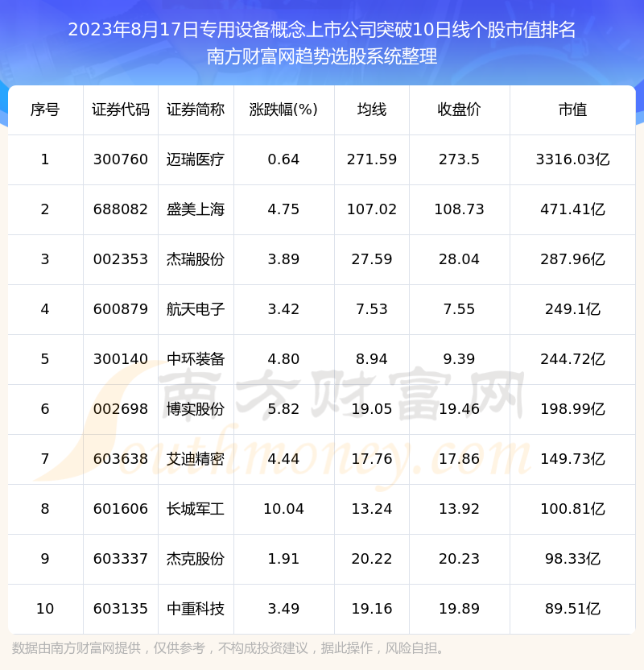The image size is (644, 670).
Task: Select 长城军工 change value 10.04
Action: click(x=283, y=509)
